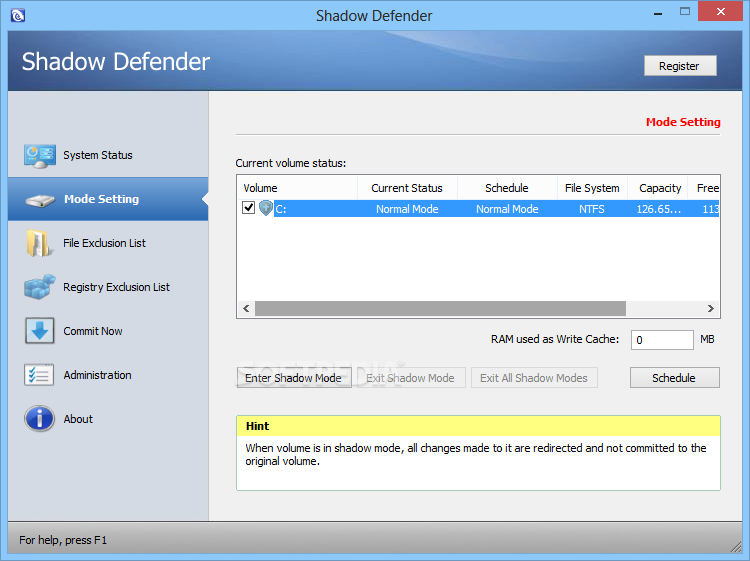
Task: Maximize the Shadow Defender window
Action: (x=685, y=11)
